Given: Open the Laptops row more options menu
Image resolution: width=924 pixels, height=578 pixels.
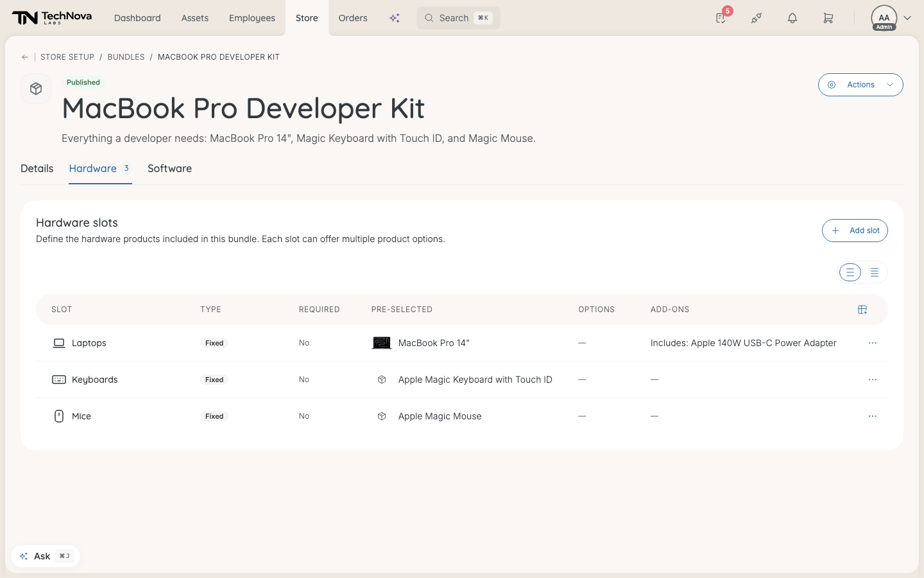Looking at the screenshot, I should pos(873,343).
